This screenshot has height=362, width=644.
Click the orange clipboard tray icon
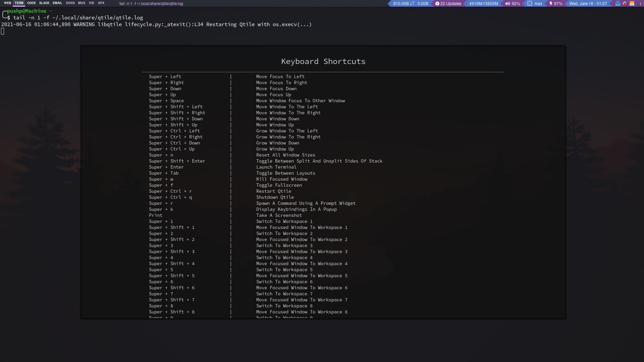pos(633,3)
